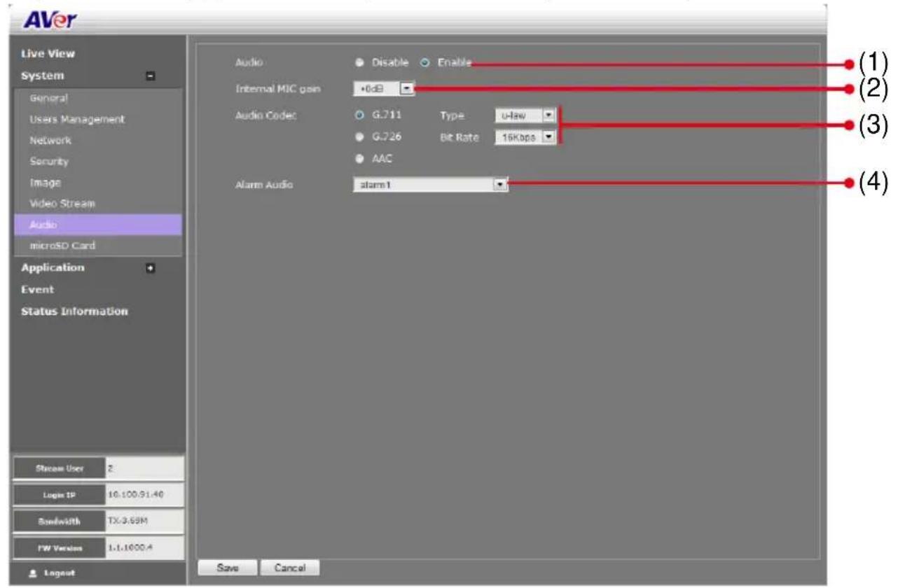Collapse the System menu section
The image size is (898, 588).
tap(149, 76)
